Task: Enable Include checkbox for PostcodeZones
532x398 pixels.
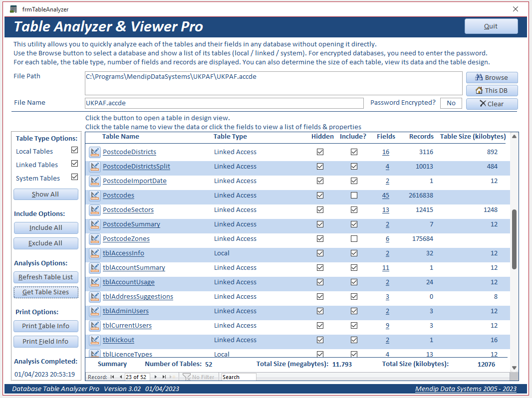Action: coord(354,239)
